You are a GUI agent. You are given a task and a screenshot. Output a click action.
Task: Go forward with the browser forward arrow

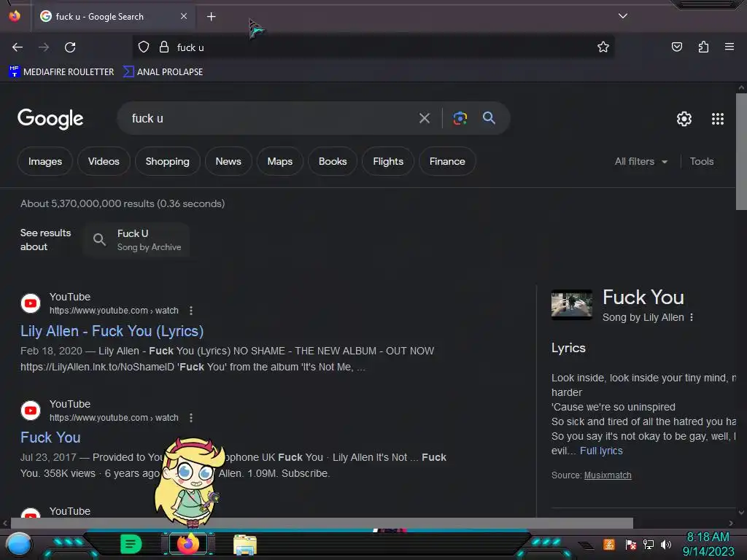(x=44, y=47)
